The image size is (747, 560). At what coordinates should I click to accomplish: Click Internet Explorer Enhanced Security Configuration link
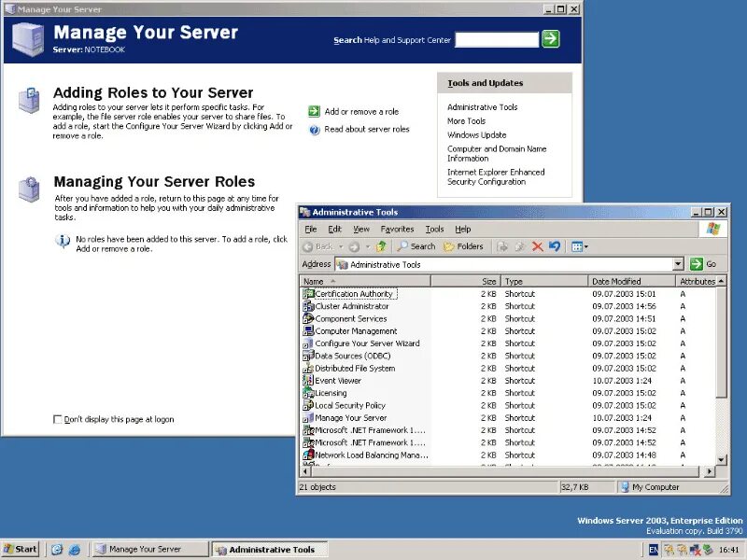tap(496, 176)
